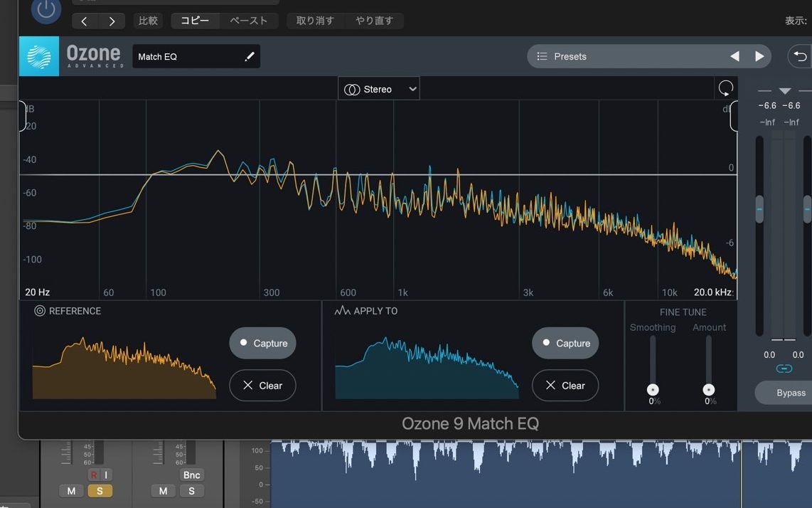
Task: Click the spectrum reset circular icon
Action: pyautogui.click(x=725, y=89)
